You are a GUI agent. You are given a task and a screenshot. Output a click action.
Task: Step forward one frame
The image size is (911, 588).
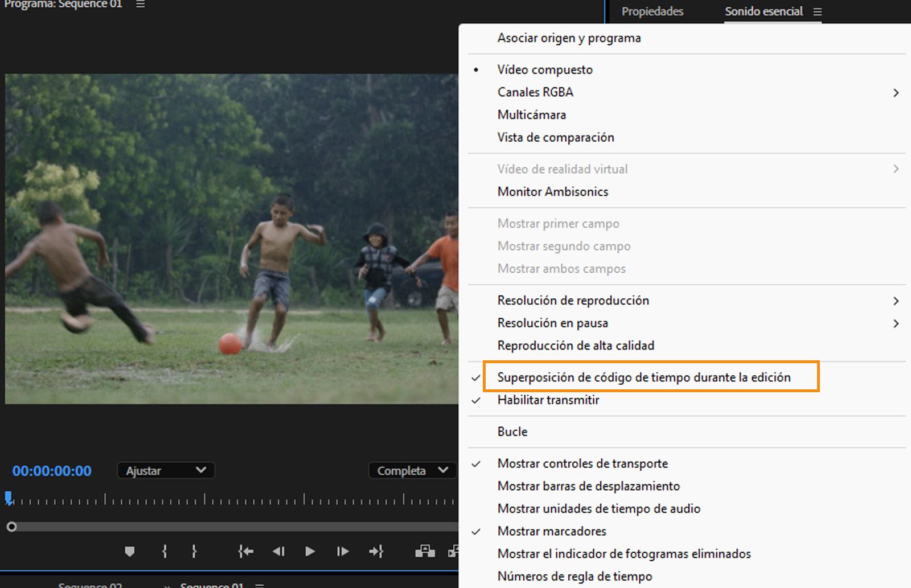[342, 551]
